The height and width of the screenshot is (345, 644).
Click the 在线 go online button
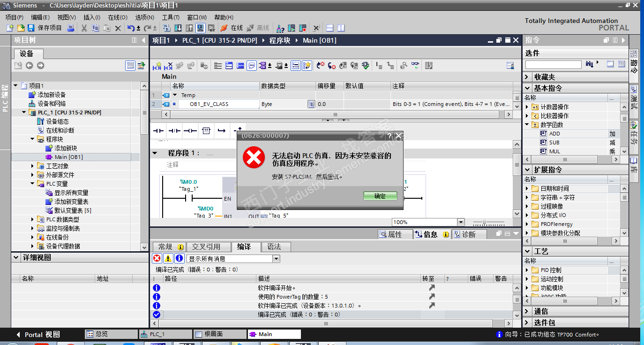(x=232, y=28)
